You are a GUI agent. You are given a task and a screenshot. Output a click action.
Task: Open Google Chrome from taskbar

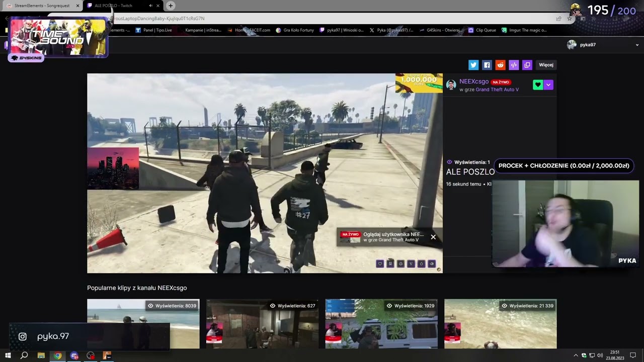pos(57,355)
